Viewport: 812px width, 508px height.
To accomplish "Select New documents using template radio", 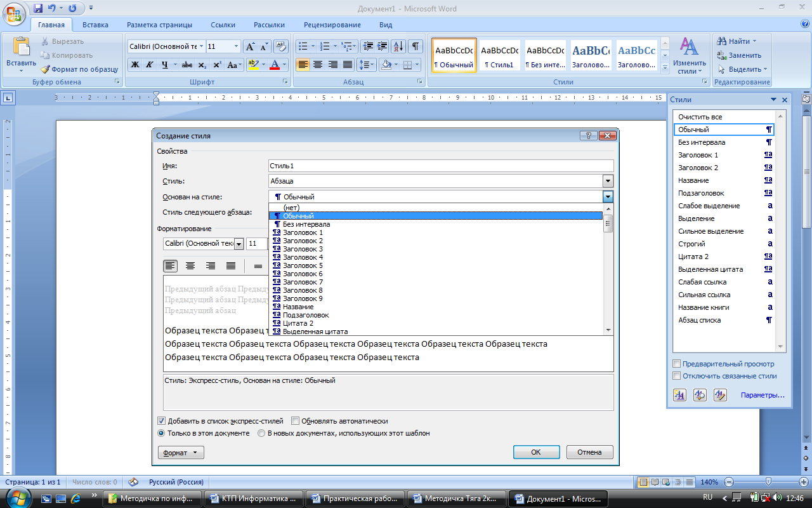I will pyautogui.click(x=261, y=433).
